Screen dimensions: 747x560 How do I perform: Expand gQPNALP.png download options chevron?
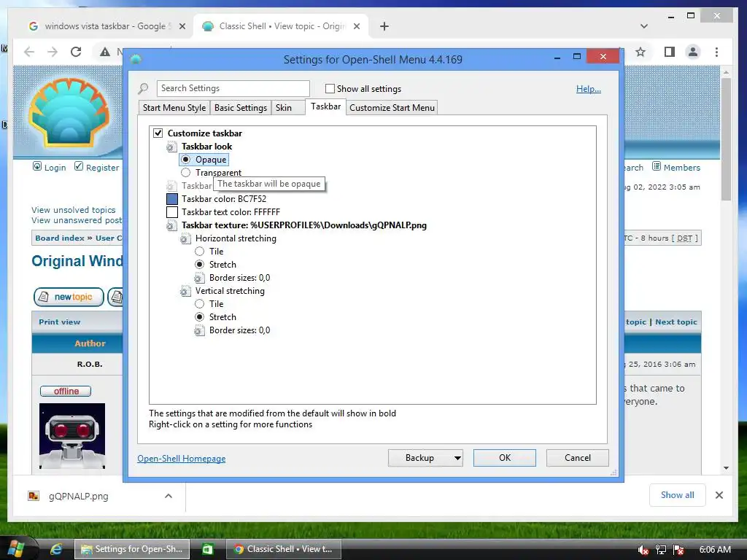click(x=169, y=496)
